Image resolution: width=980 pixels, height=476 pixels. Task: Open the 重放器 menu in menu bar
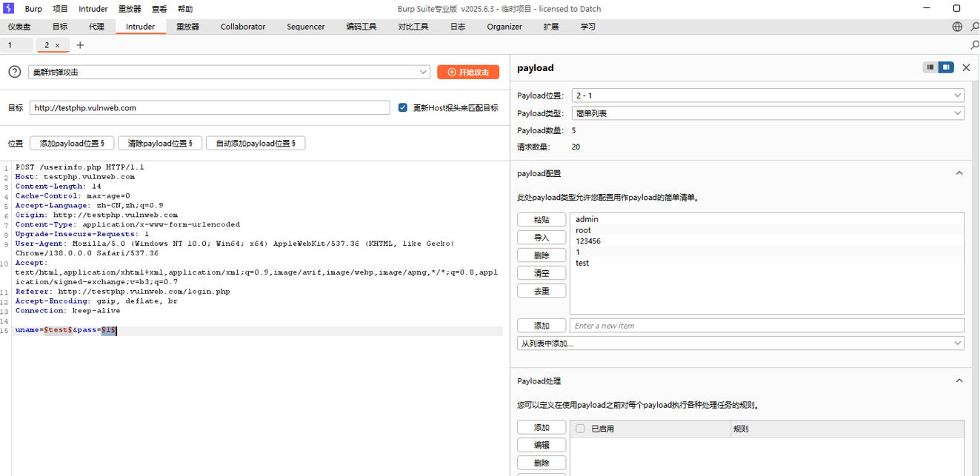[x=130, y=9]
